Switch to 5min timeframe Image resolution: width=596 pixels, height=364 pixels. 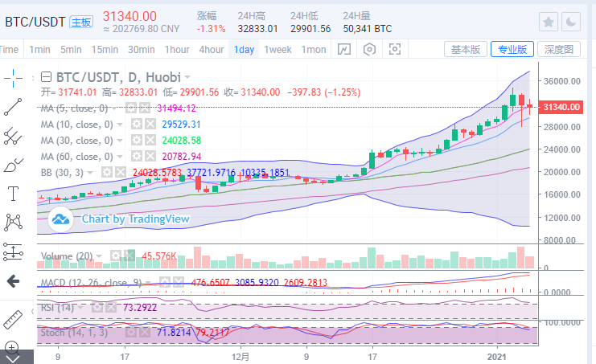click(x=71, y=49)
